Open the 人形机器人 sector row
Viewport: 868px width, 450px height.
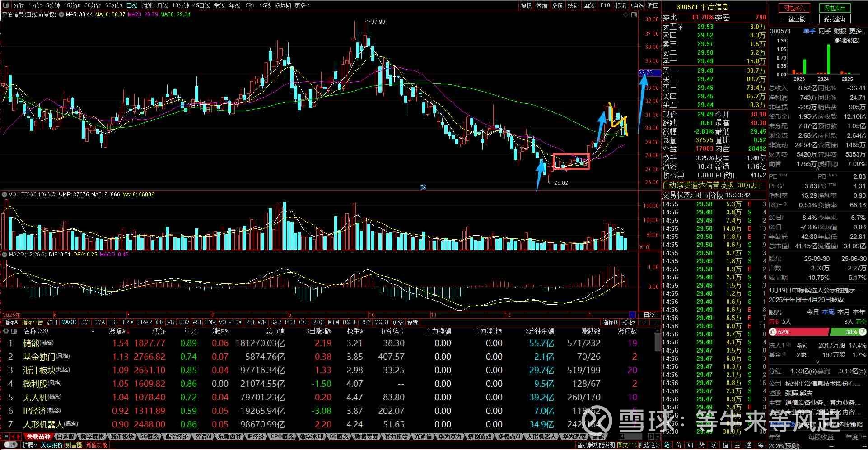click(x=328, y=424)
